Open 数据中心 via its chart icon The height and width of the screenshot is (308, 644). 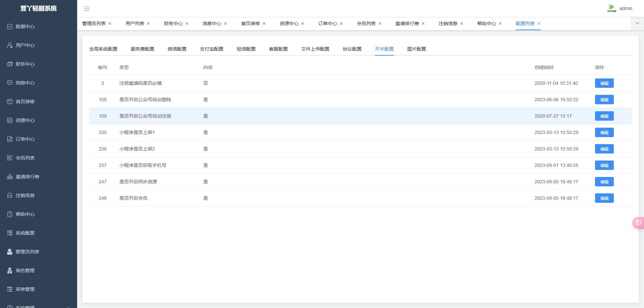pyautogui.click(x=10, y=26)
